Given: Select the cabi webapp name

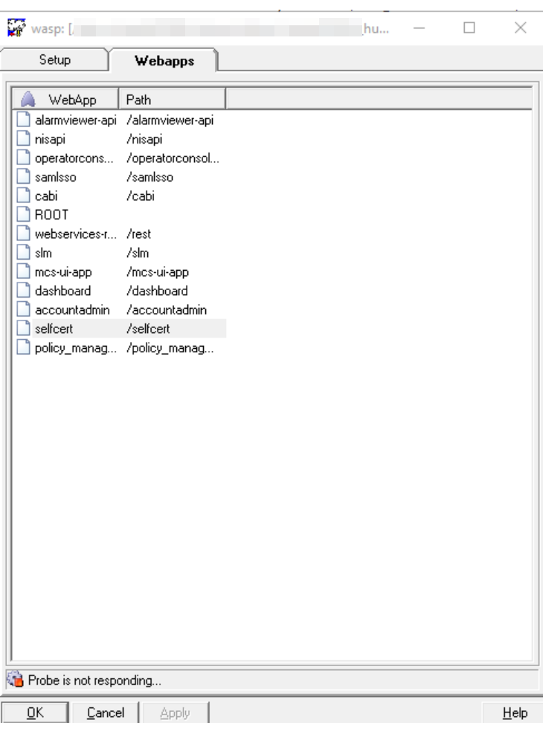Looking at the screenshot, I should click(46, 196).
